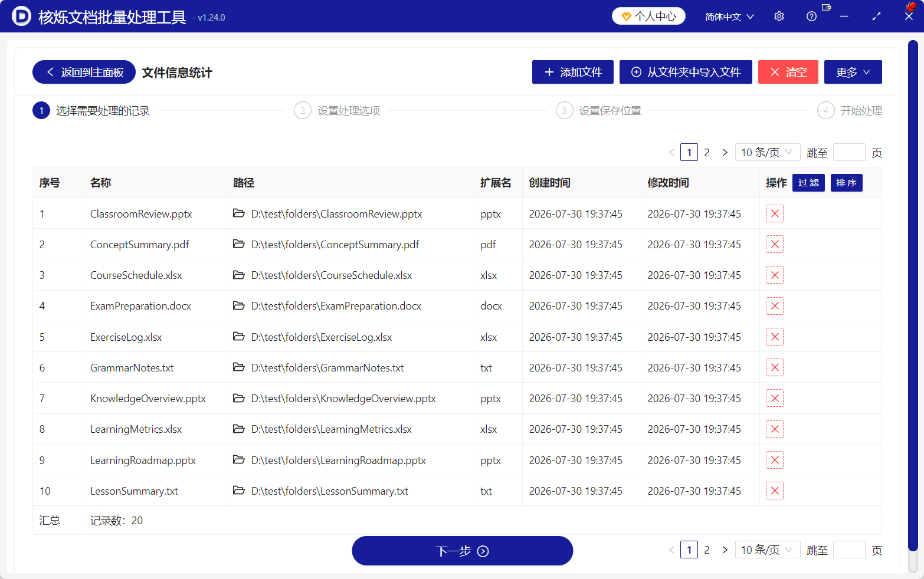Click bottom 跳至 page number input
The height and width of the screenshot is (579, 924).
[x=849, y=550]
